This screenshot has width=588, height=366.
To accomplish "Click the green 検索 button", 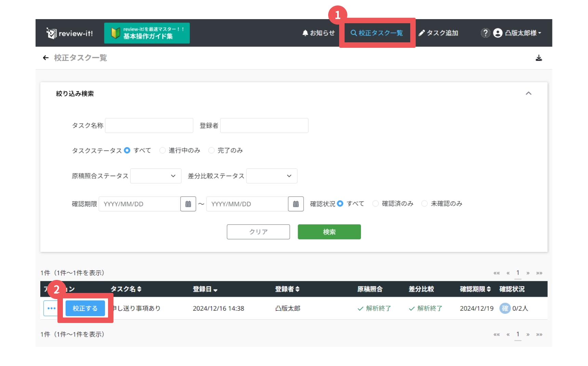I will pyautogui.click(x=329, y=232).
